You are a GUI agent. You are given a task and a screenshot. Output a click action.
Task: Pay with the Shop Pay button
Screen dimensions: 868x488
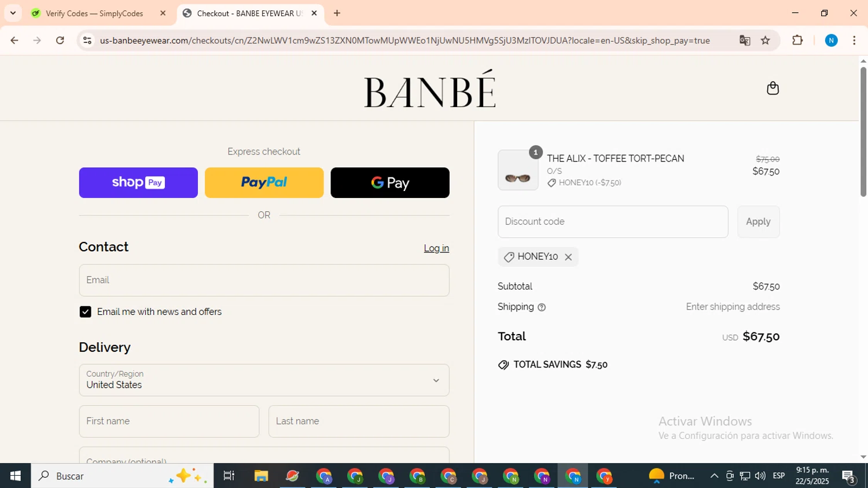138,183
